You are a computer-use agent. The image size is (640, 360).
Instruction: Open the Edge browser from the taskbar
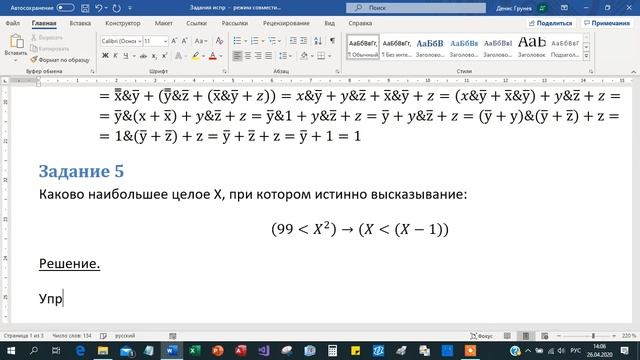coord(80,351)
